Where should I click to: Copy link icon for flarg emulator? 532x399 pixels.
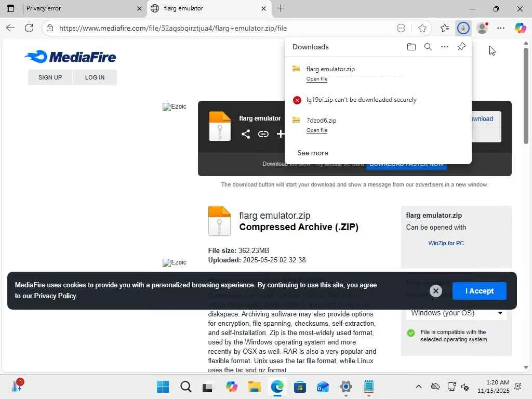pos(263,134)
